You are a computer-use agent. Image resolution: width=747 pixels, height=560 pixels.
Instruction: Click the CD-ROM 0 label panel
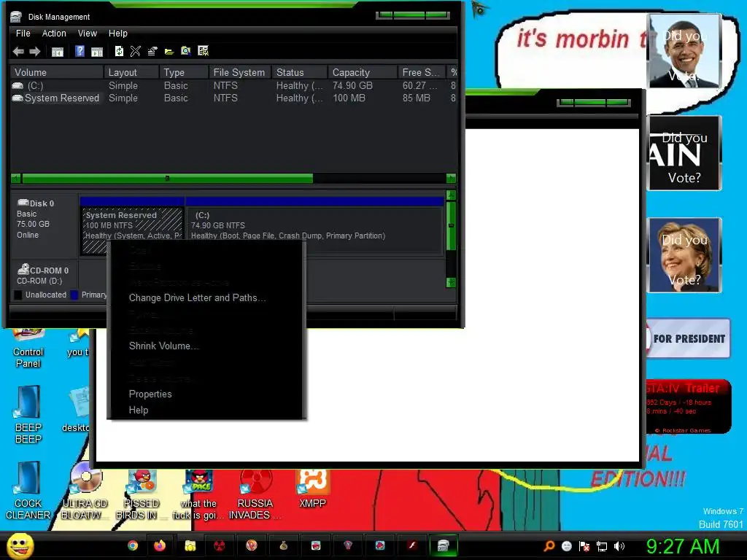pos(44,275)
